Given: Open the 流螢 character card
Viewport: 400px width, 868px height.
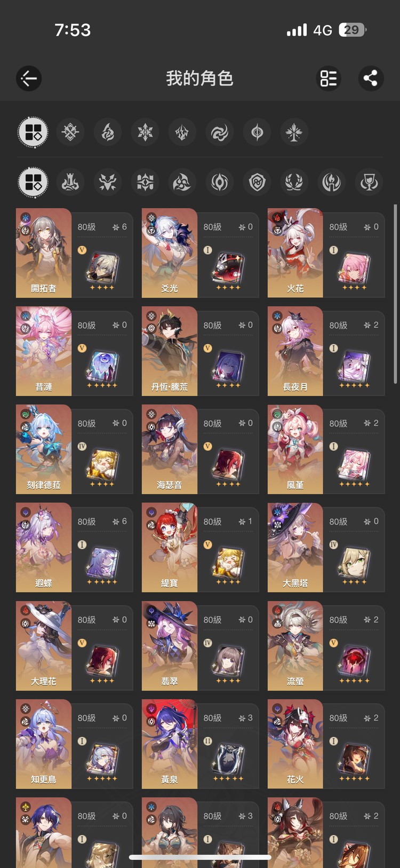Looking at the screenshot, I should [x=326, y=646].
